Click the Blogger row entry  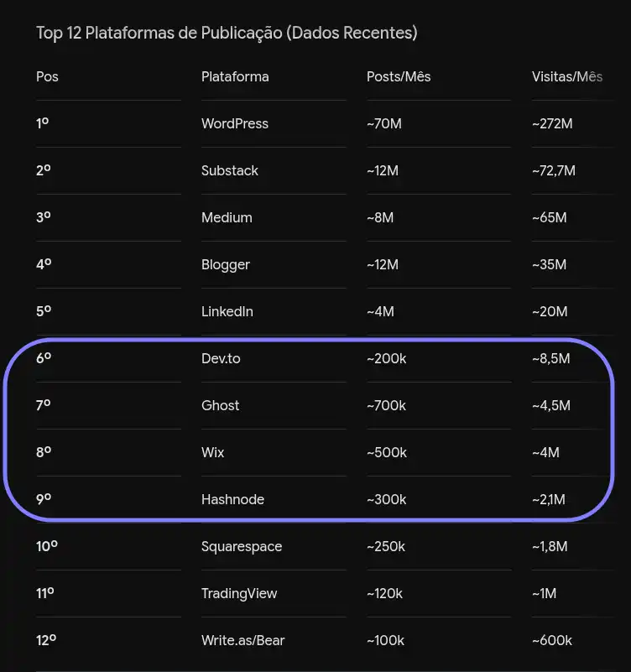click(x=226, y=265)
